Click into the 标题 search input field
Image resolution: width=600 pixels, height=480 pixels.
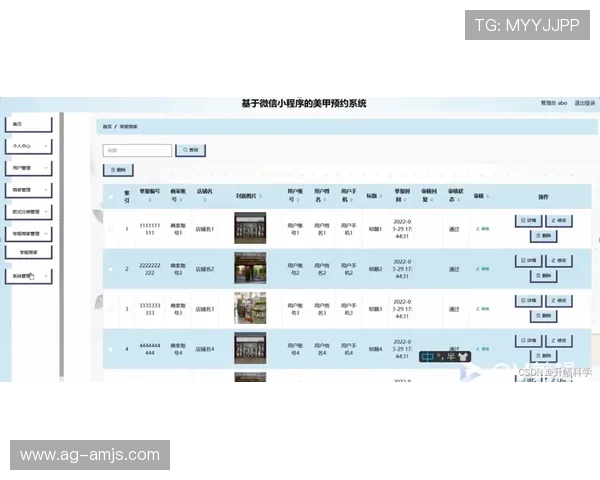pos(137,150)
